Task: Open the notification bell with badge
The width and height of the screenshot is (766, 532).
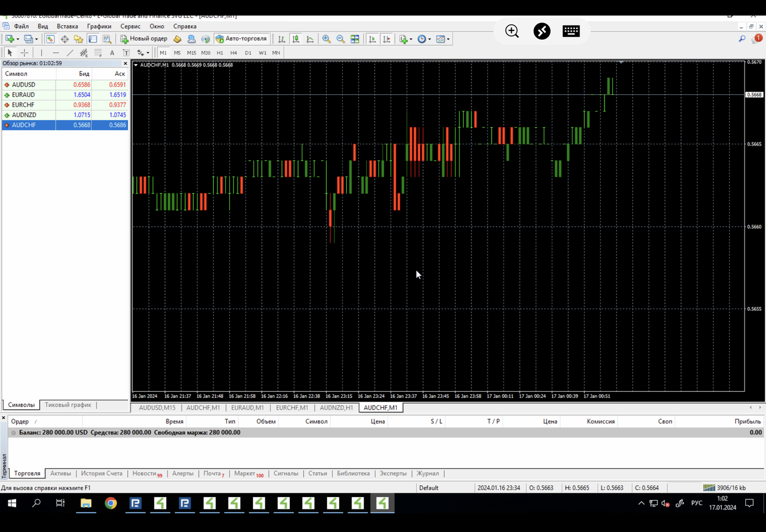Action: coord(756,39)
